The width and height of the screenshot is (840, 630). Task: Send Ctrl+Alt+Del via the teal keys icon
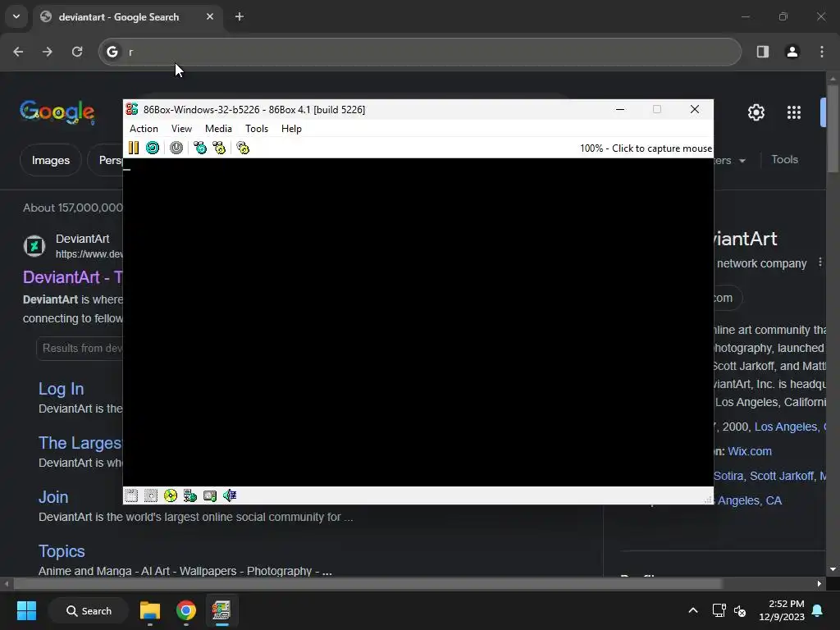coord(200,148)
